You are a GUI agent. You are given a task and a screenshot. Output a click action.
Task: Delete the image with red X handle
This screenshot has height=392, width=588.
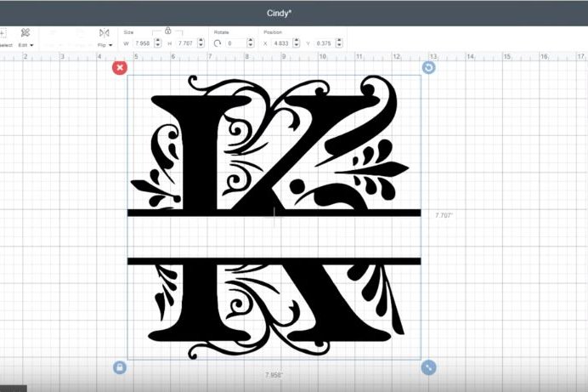click(120, 67)
